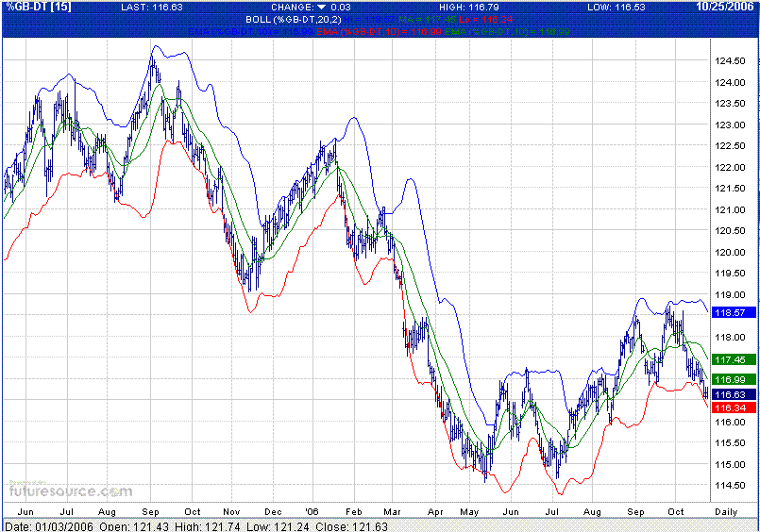Click the red Lo = 116.34 legend entry
Screen dimensions: 760x532
[485, 20]
